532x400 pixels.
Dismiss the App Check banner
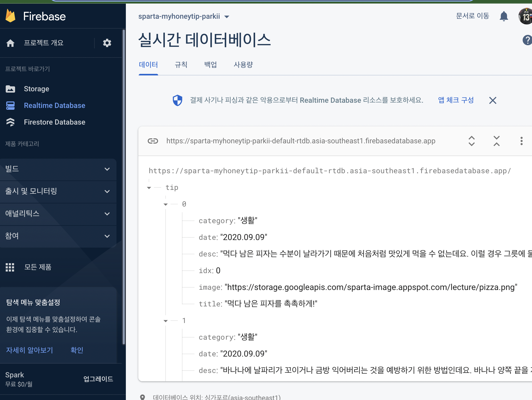coord(493,100)
